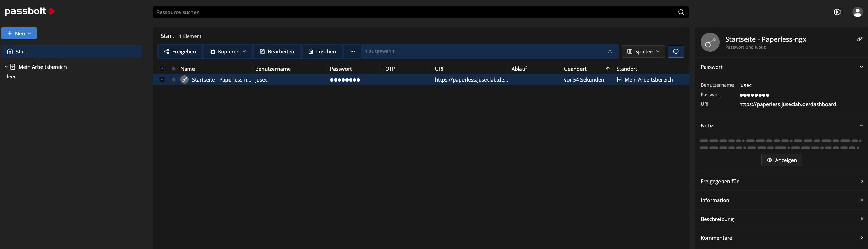Open the Kopieren dropdown
The image size is (868, 249).
tap(228, 51)
